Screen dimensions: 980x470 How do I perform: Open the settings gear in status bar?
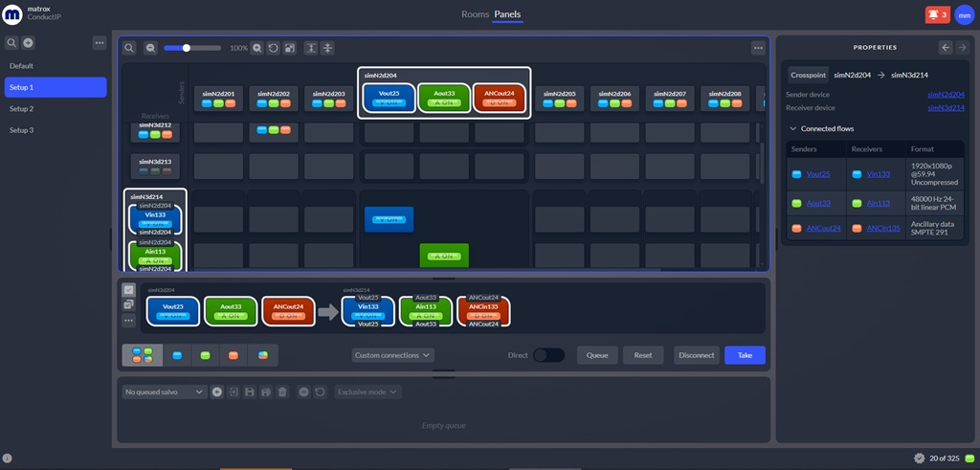tap(920, 459)
